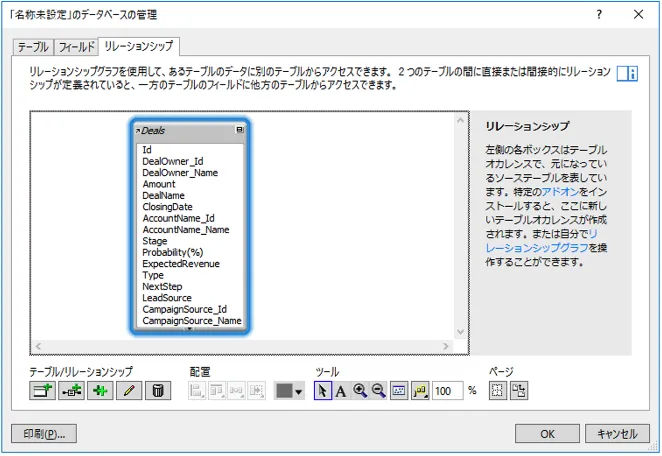Select the Probability(%) field
Image resolution: width=662 pixels, height=456 pixels.
(x=173, y=252)
